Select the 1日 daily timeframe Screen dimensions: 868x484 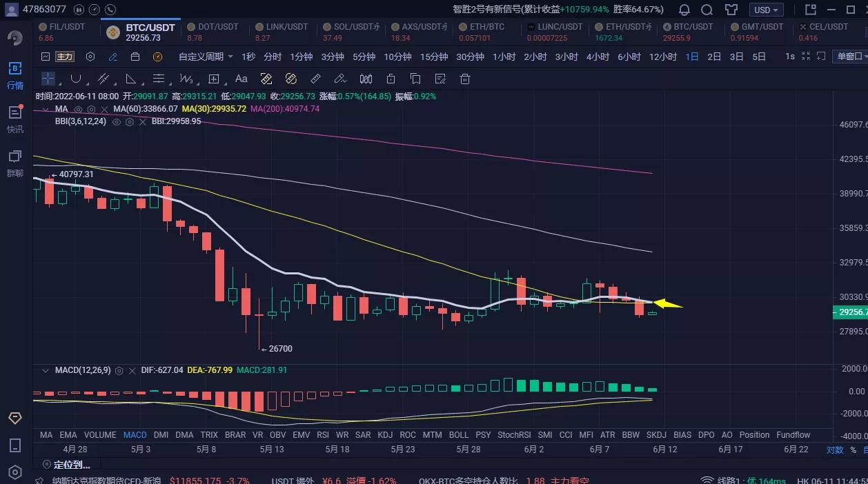[x=692, y=57]
